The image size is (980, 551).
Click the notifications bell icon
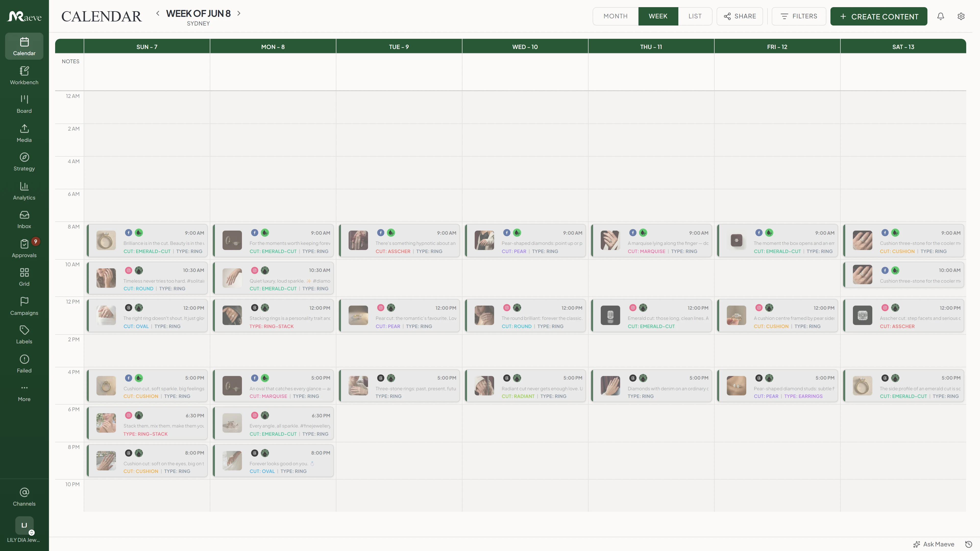click(940, 16)
